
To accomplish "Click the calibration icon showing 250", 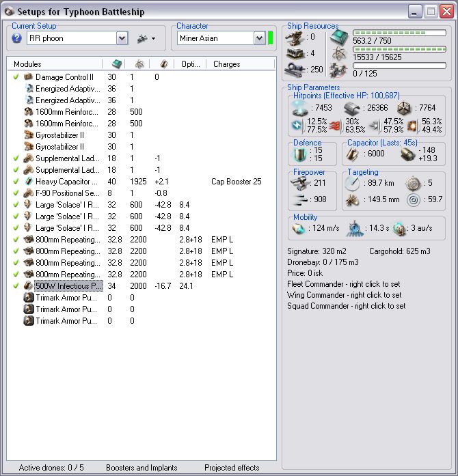I will [295, 70].
